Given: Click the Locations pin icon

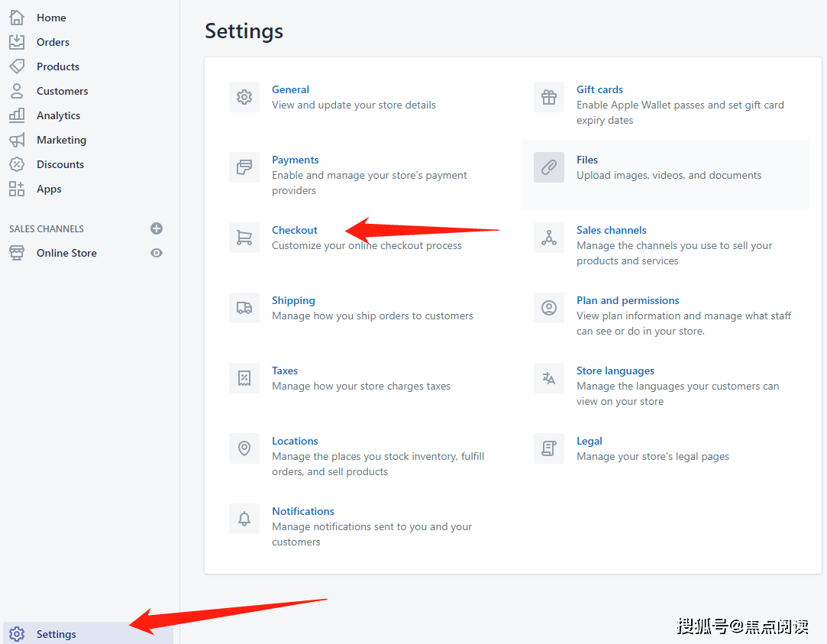Looking at the screenshot, I should 244,448.
